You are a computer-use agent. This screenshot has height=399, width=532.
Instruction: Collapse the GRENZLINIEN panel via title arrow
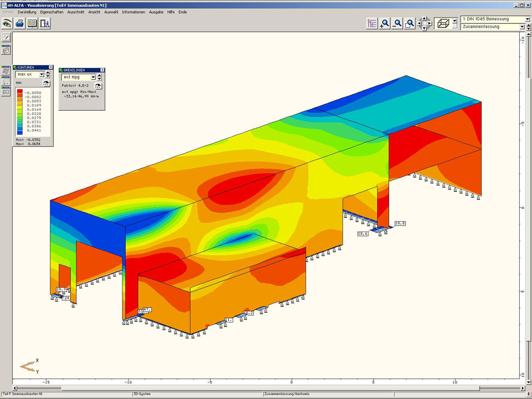[102, 70]
